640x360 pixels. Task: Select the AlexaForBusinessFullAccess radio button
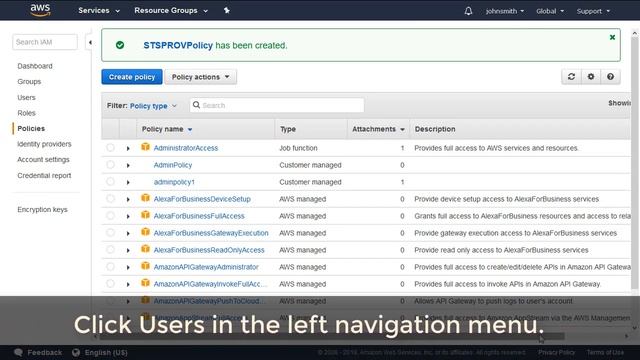pyautogui.click(x=110, y=216)
